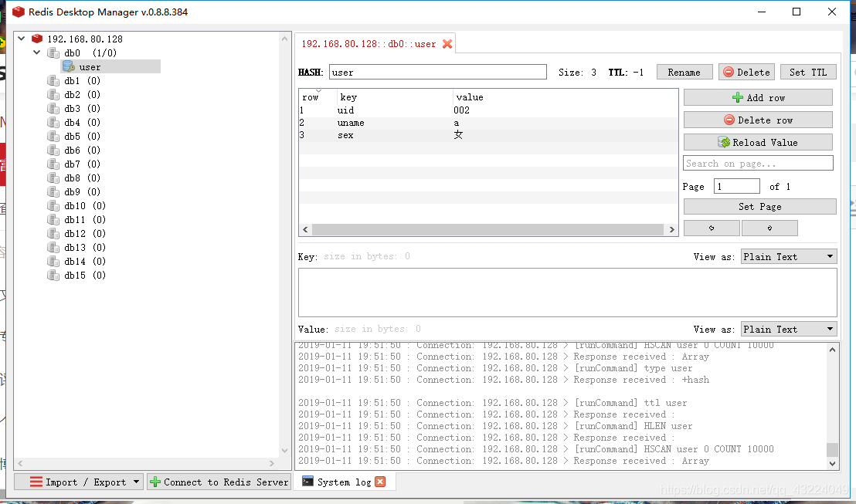Open the db14 (0) database
Viewport: 856px width, 504px height.
click(85, 262)
